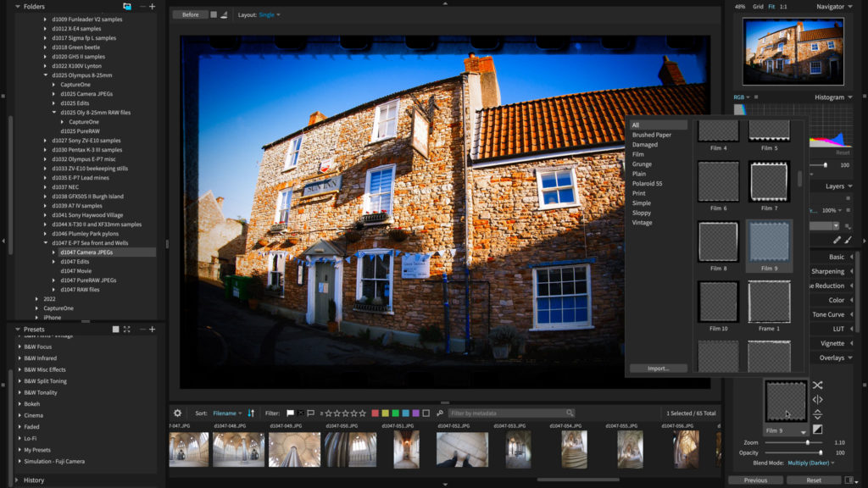The image size is (868, 488).
Task: Choose the Film 7 border thumbnail
Action: click(x=769, y=181)
